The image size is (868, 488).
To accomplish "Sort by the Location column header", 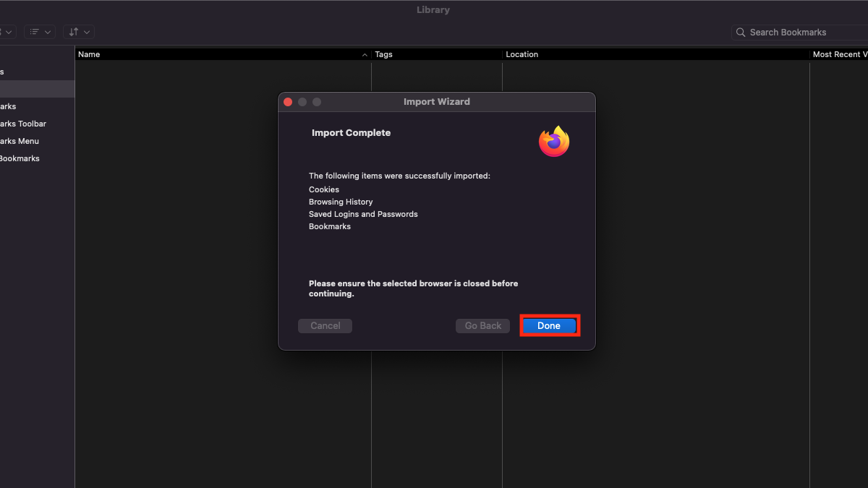I will [656, 54].
